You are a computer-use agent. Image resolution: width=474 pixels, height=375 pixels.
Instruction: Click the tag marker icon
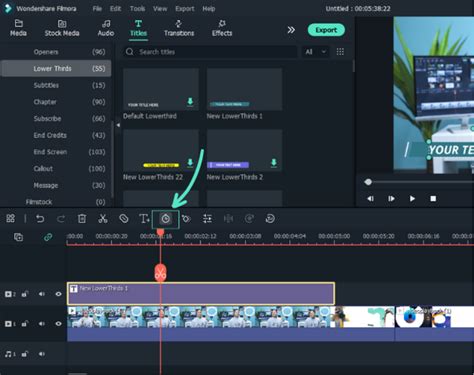pyautogui.click(x=124, y=219)
